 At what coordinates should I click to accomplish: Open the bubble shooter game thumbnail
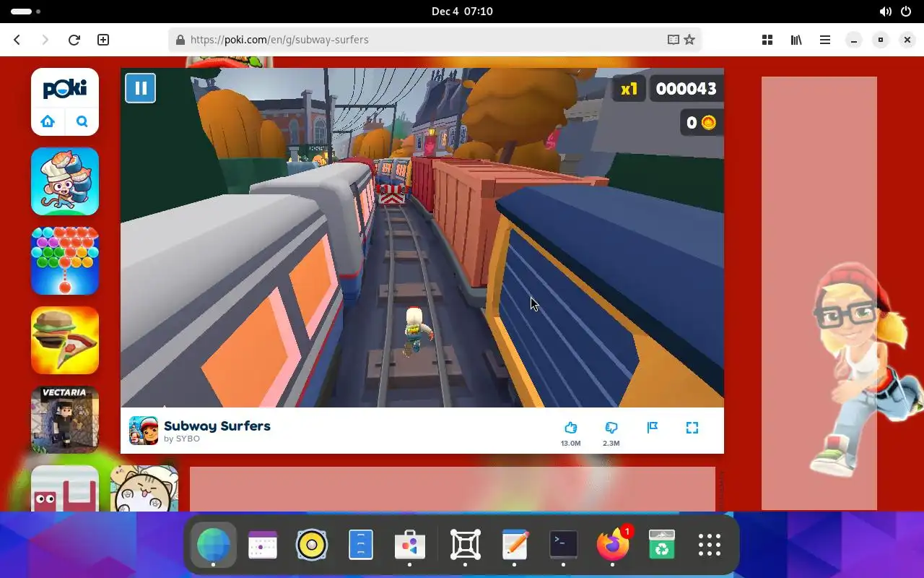65,261
